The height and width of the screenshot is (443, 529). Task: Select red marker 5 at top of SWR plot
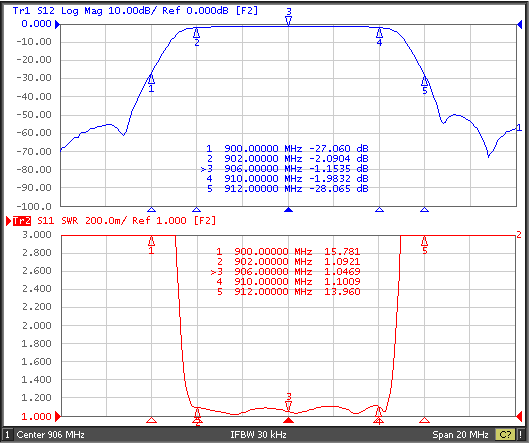pos(425,245)
